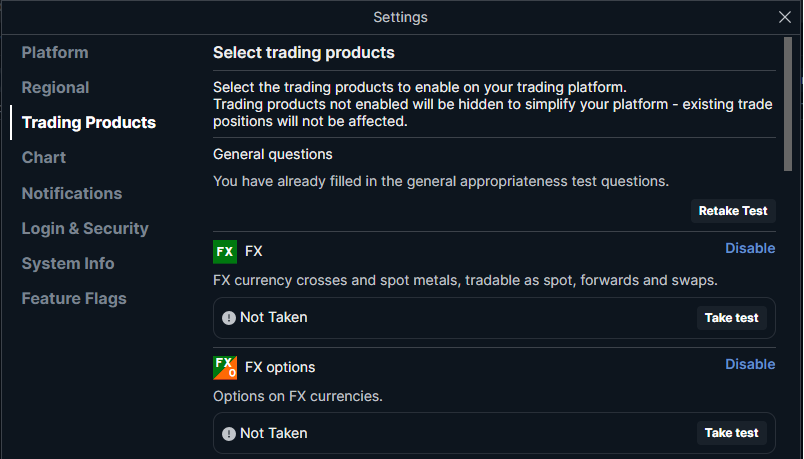Close the Settings dialog
Viewport: 804px width, 459px height.
click(785, 17)
